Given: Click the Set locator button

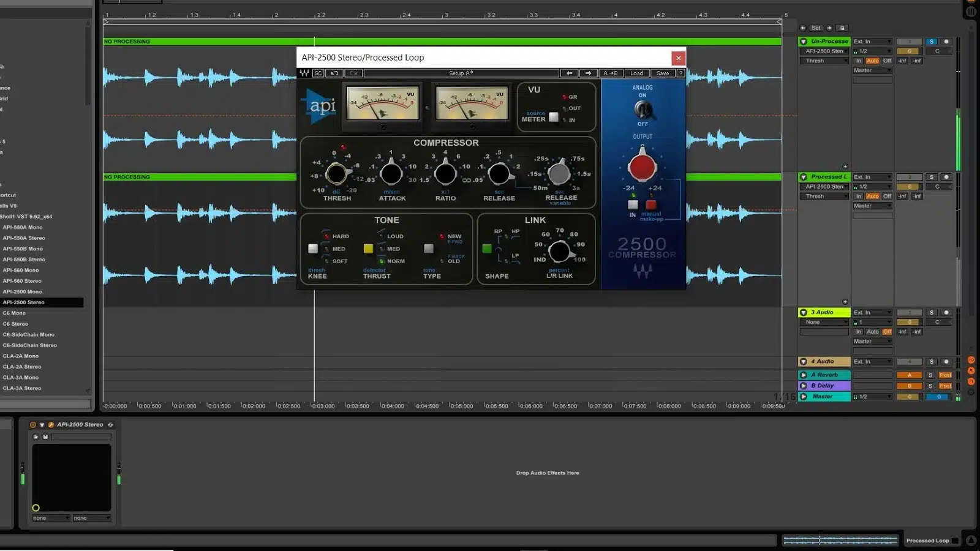Looking at the screenshot, I should tap(816, 28).
